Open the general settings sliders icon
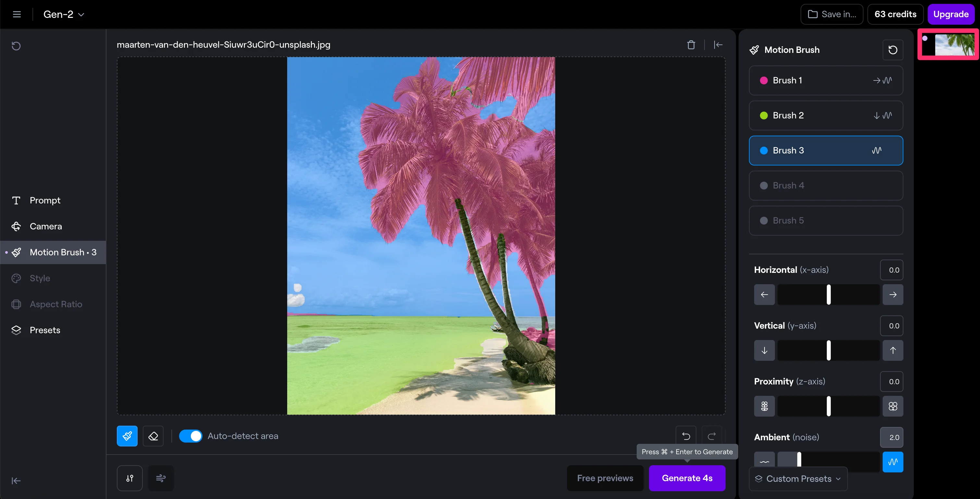 pos(130,478)
